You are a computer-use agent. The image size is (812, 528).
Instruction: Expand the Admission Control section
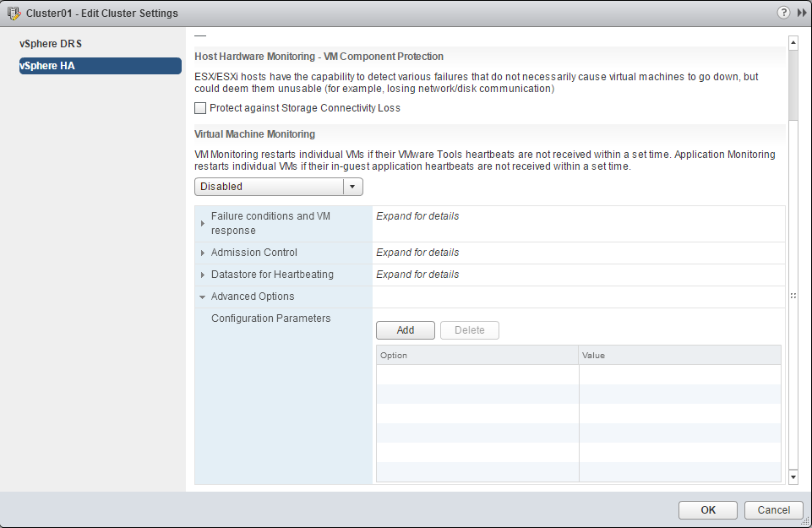click(x=203, y=253)
